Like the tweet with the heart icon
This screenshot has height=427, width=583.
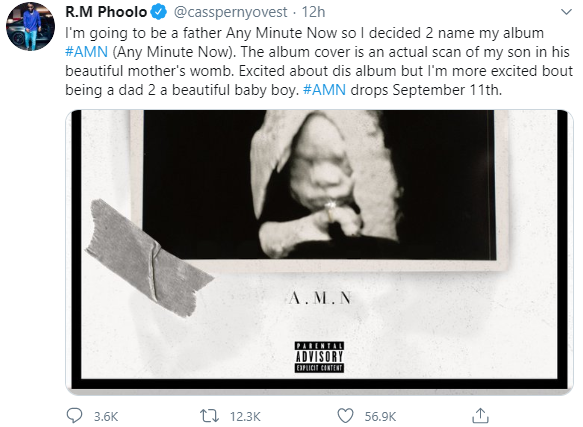click(x=345, y=416)
